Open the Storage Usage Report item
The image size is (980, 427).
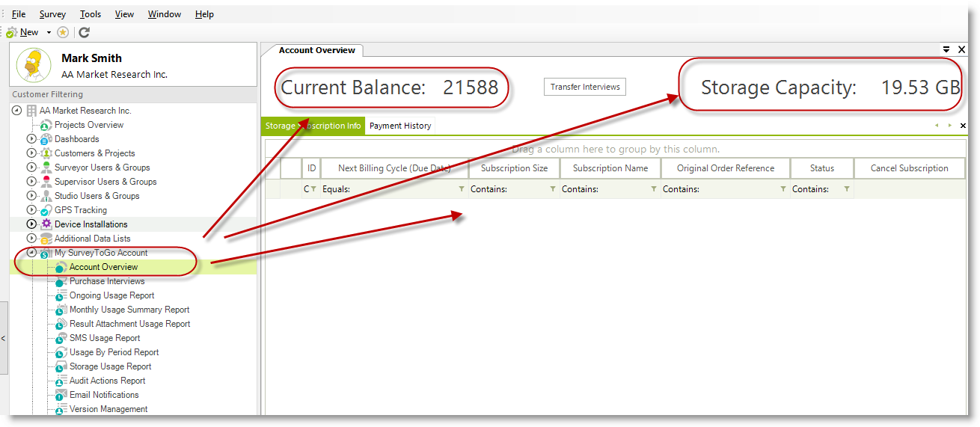click(x=111, y=366)
